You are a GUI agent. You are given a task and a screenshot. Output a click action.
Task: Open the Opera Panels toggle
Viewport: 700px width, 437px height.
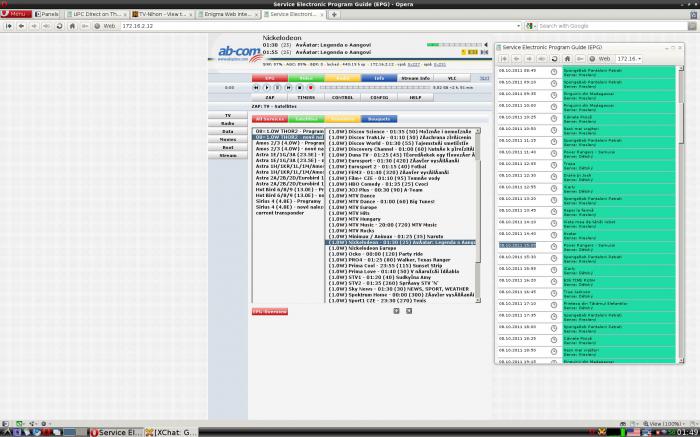point(46,14)
